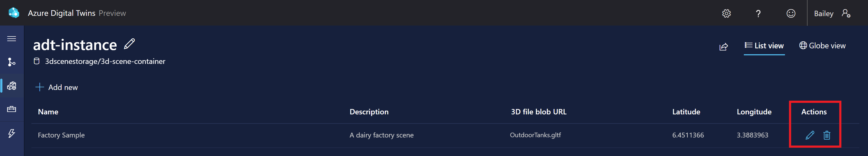Open the Twin Graph sidebar icon
This screenshot has width=868, height=156.
[x=12, y=62]
